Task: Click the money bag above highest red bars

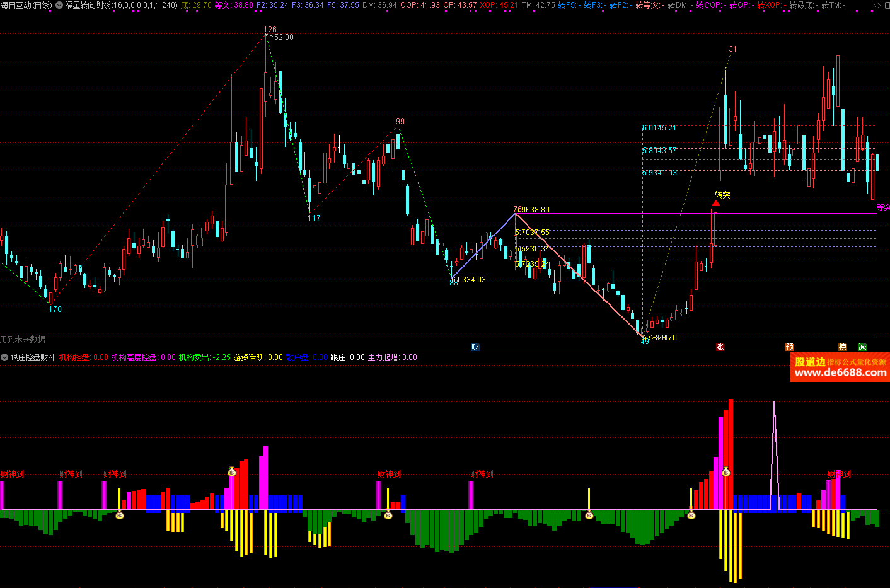Action: click(x=726, y=471)
